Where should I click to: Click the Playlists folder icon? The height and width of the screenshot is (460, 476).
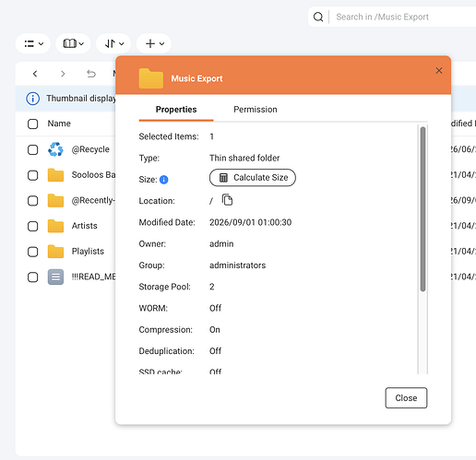pyautogui.click(x=55, y=252)
